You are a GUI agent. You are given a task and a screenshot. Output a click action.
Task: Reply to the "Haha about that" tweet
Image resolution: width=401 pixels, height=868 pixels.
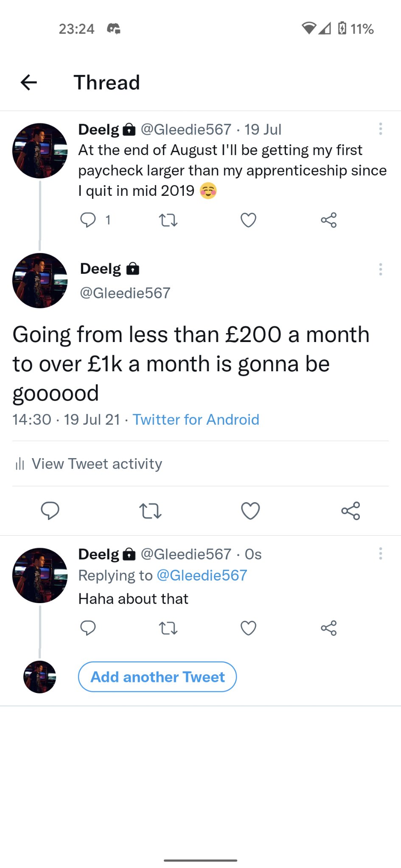pos(88,628)
